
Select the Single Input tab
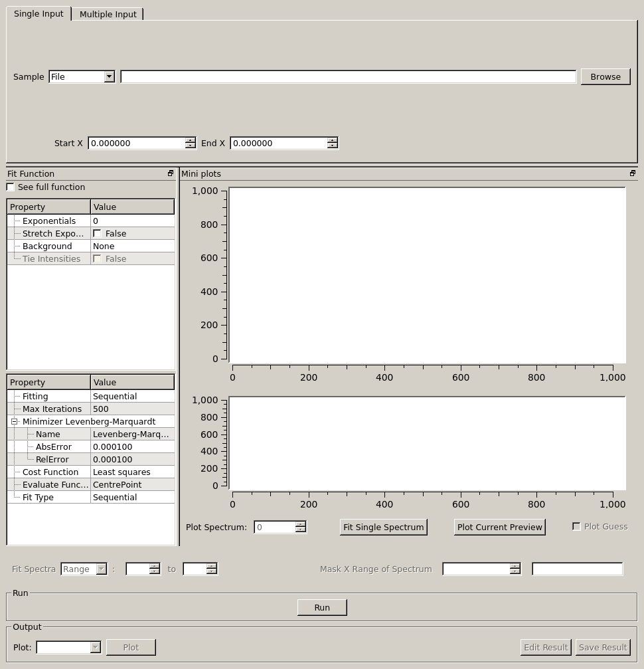(x=39, y=13)
